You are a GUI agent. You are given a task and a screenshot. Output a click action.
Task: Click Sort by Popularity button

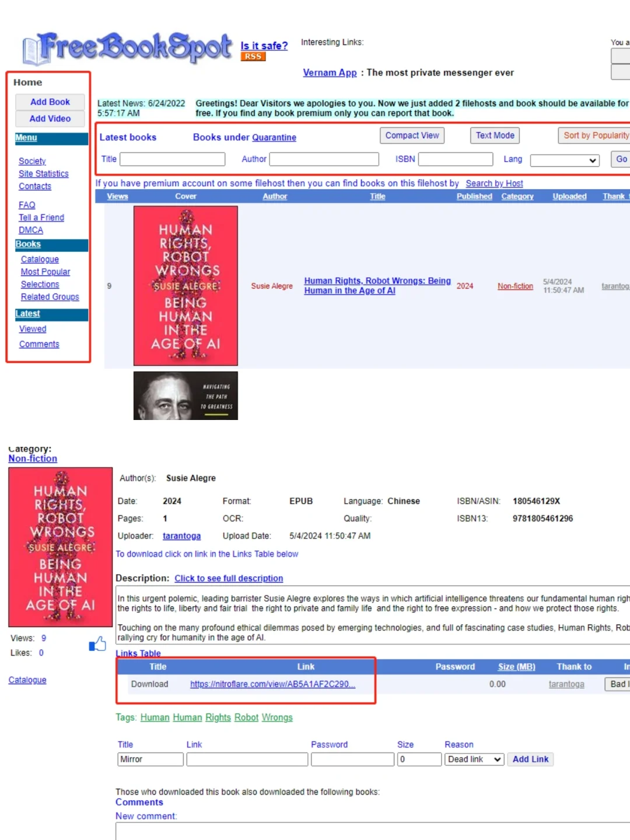pyautogui.click(x=594, y=135)
